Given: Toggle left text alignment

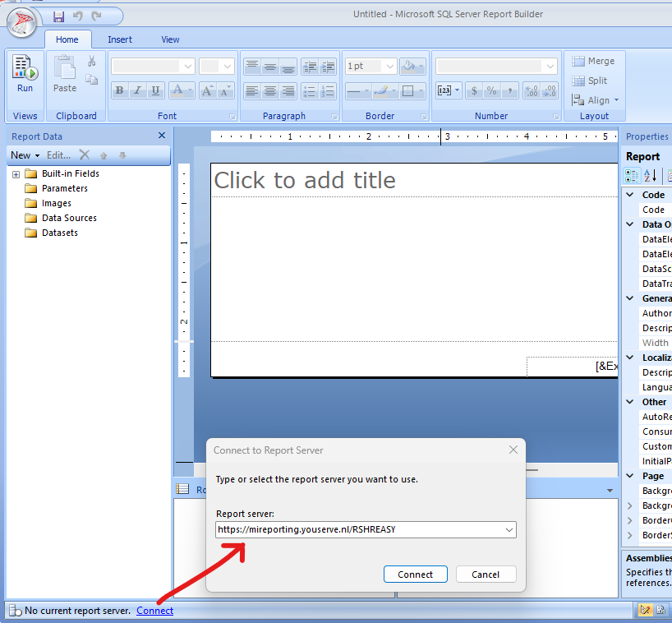Looking at the screenshot, I should (252, 90).
